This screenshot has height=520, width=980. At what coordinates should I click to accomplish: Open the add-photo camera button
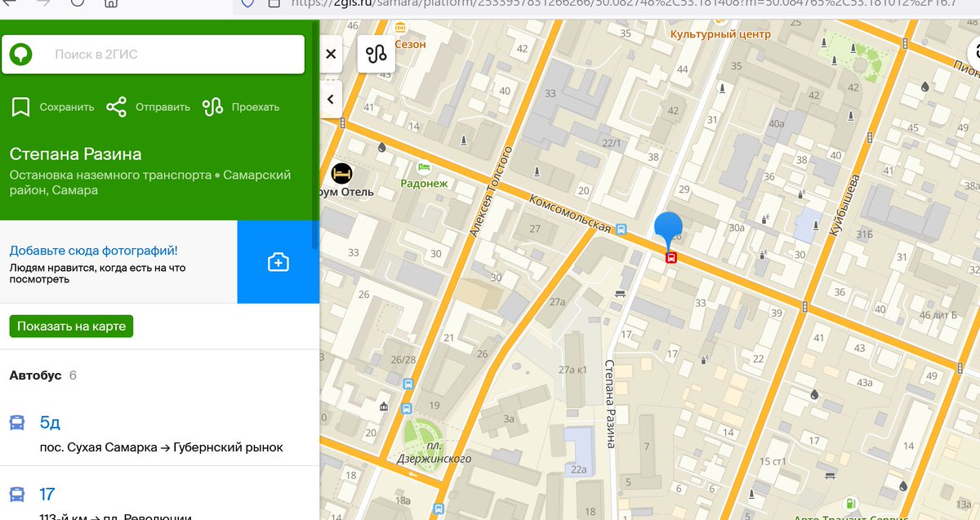tap(278, 262)
